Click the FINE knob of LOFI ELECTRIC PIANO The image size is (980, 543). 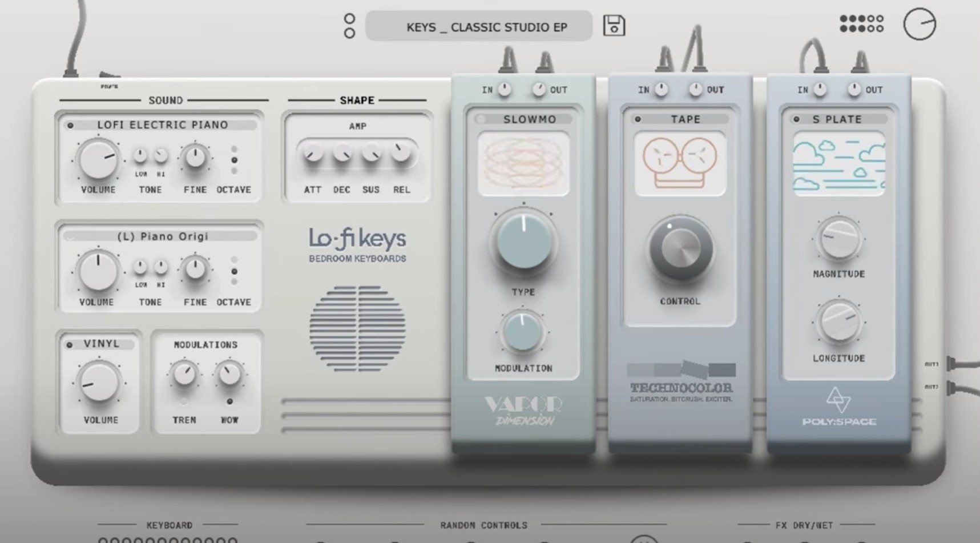195,157
